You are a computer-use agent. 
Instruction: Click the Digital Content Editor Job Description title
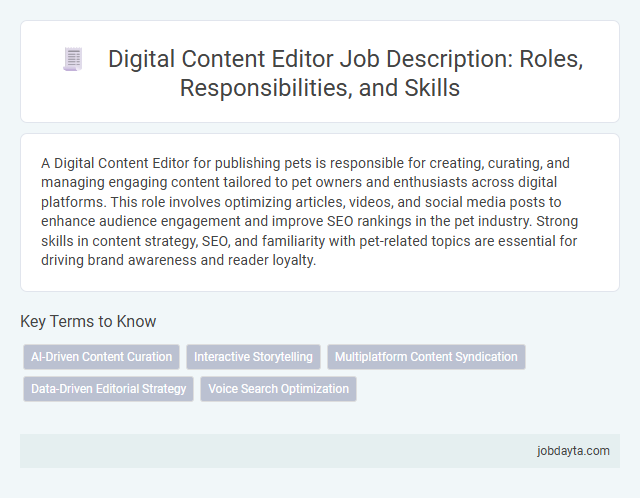coord(345,73)
